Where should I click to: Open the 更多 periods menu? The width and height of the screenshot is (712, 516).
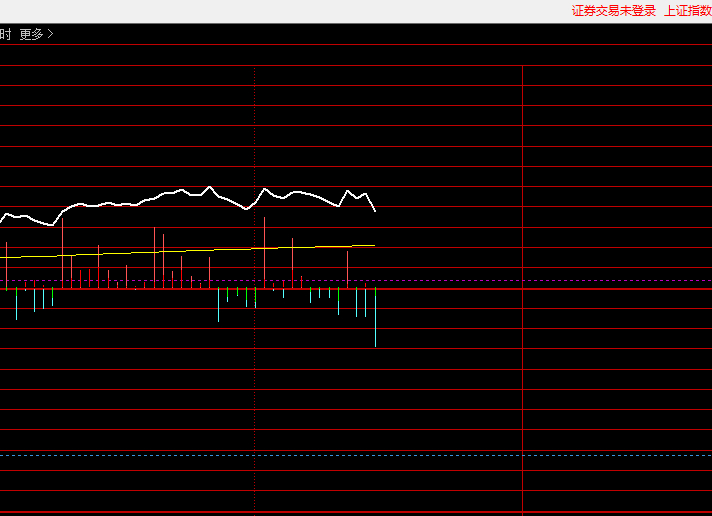(x=36, y=34)
